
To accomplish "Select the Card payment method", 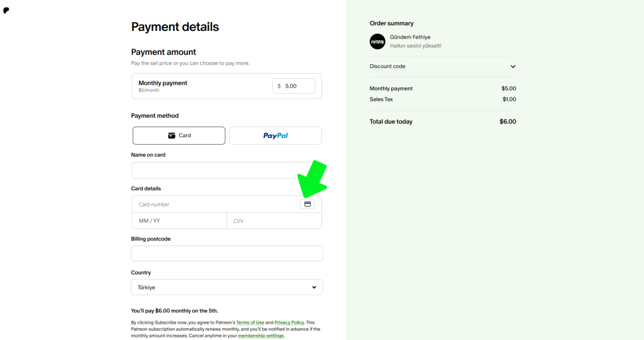I will [x=179, y=135].
